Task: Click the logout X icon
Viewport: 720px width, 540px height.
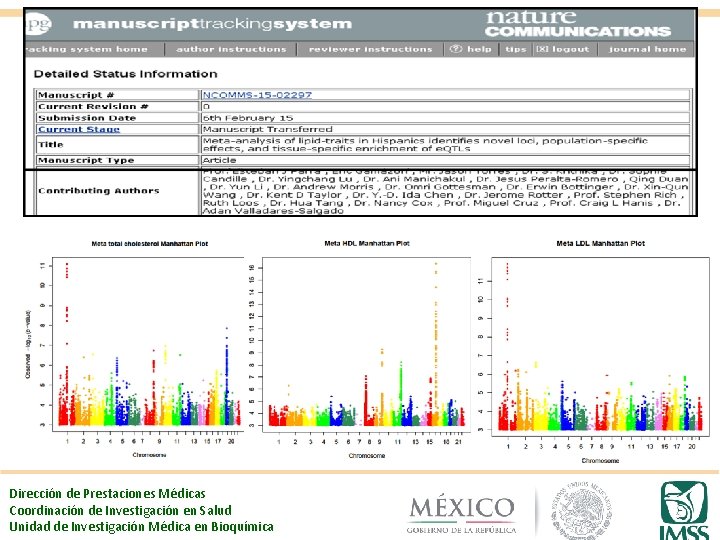Action: point(542,49)
